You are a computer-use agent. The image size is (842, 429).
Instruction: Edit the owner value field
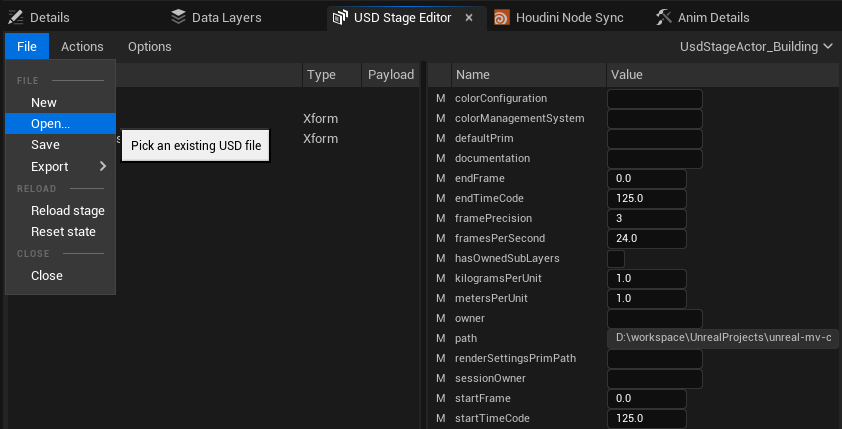tap(655, 318)
